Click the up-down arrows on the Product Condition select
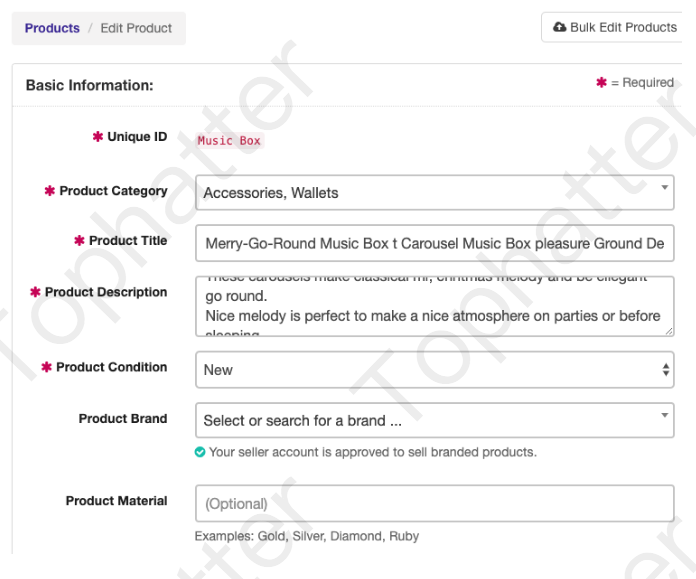Screen dimensions: 696x579 coord(666,370)
